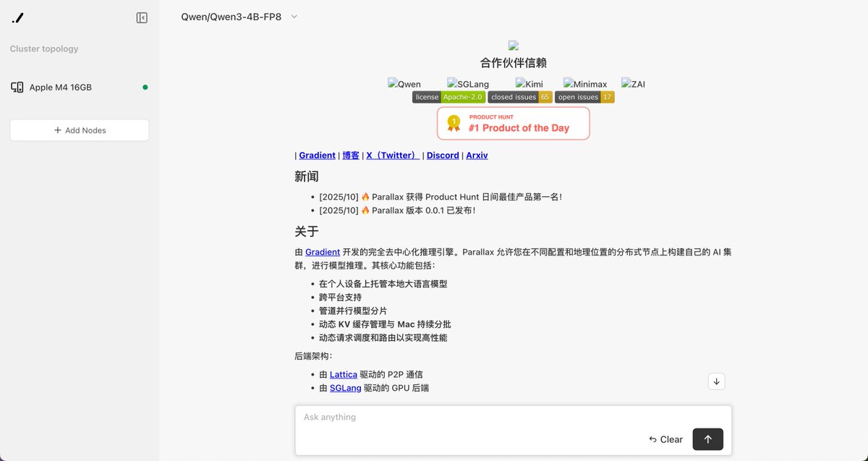The width and height of the screenshot is (868, 461).
Task: Collapse the left sidebar panel
Action: [141, 17]
